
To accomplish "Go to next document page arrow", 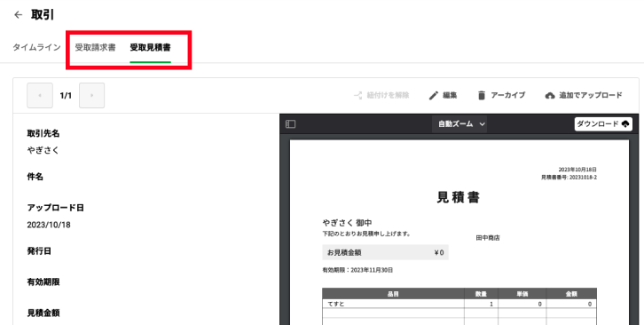I will 91,95.
